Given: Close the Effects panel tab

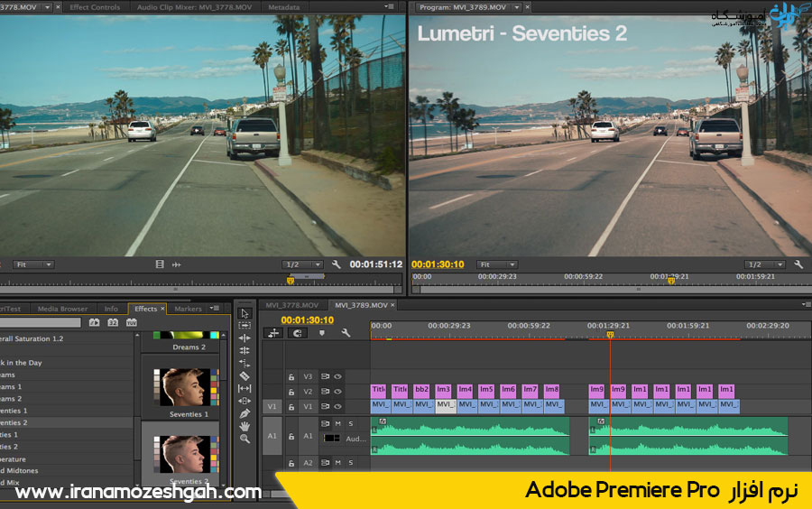Looking at the screenshot, I should [x=162, y=309].
